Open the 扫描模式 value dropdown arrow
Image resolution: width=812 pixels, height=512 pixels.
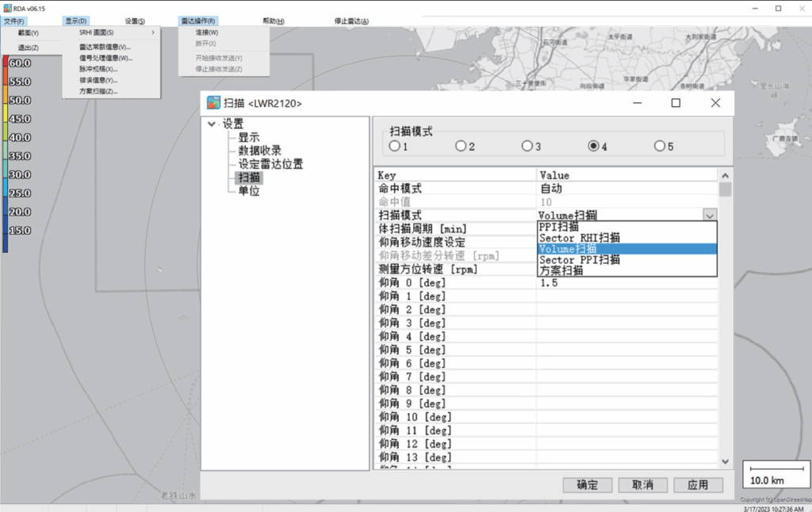click(710, 215)
